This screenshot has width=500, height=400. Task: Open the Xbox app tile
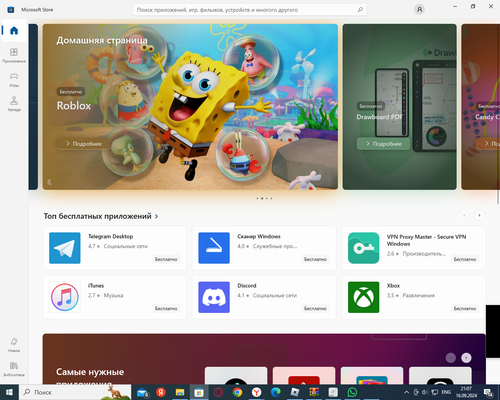(413, 297)
